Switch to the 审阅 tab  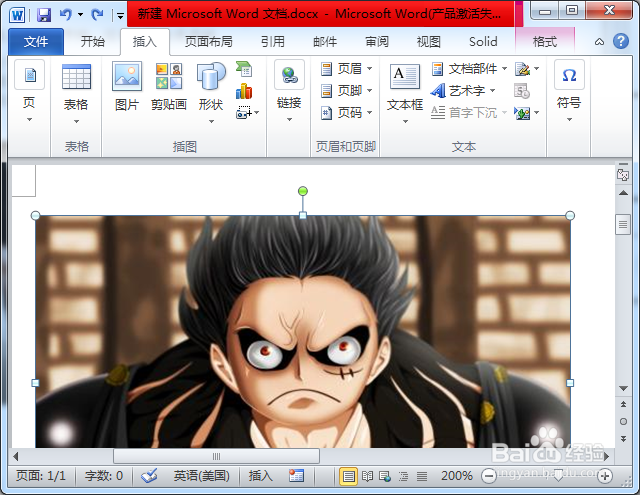click(377, 42)
